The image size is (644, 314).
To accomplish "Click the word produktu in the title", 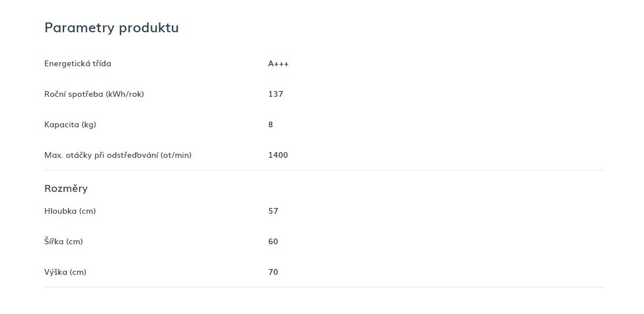I will [x=149, y=28].
